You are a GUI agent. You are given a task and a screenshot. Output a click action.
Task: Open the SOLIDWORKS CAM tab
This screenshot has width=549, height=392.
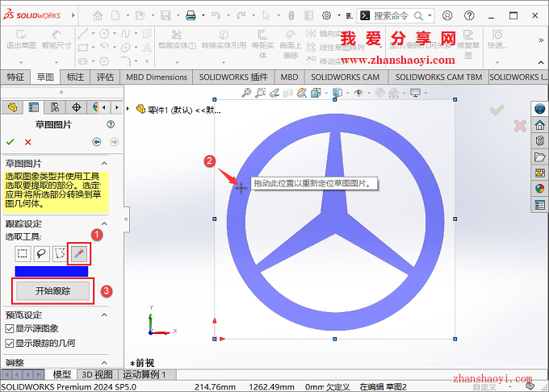click(x=345, y=77)
